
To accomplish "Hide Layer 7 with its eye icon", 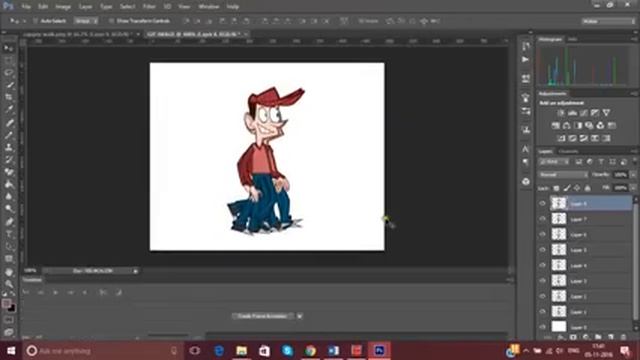I will tap(542, 219).
